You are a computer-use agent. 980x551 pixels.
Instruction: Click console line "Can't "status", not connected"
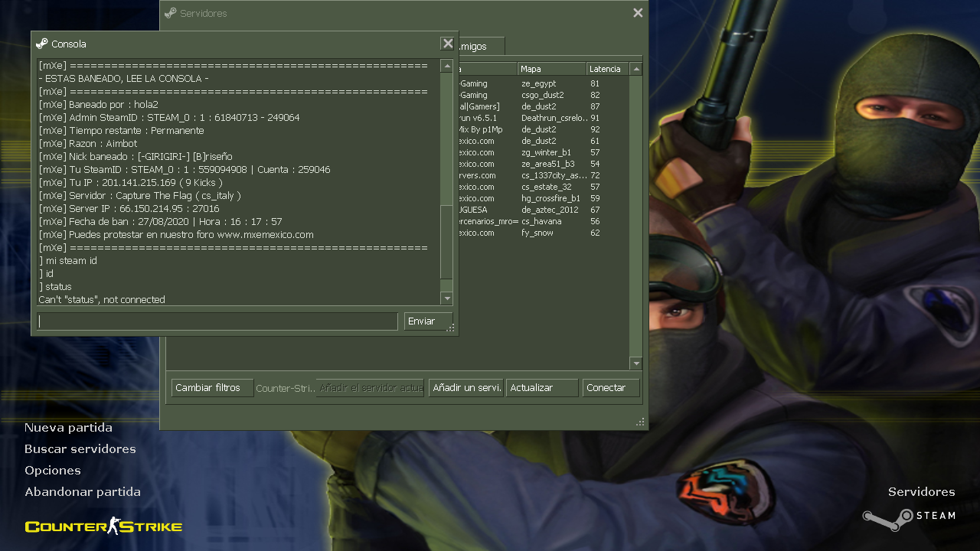pos(102,300)
